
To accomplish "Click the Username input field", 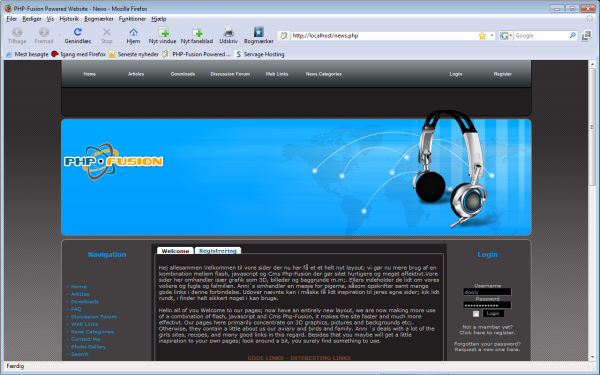I will coord(487,292).
